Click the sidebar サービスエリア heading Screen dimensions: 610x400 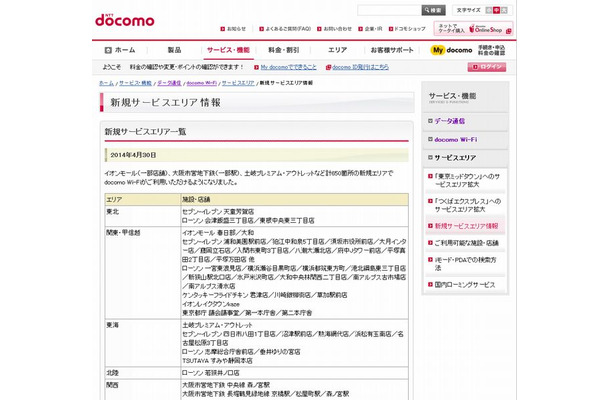pyautogui.click(x=455, y=158)
